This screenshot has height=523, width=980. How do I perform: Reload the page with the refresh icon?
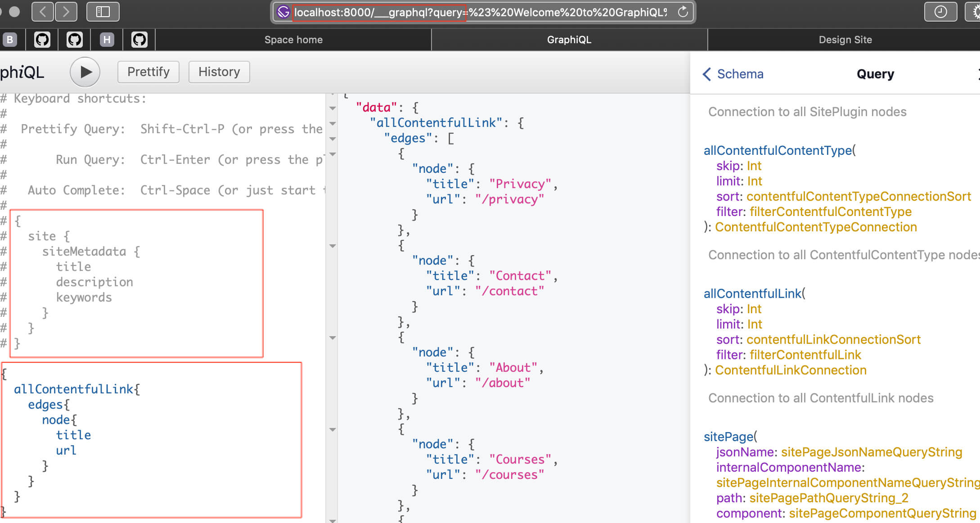coord(683,12)
